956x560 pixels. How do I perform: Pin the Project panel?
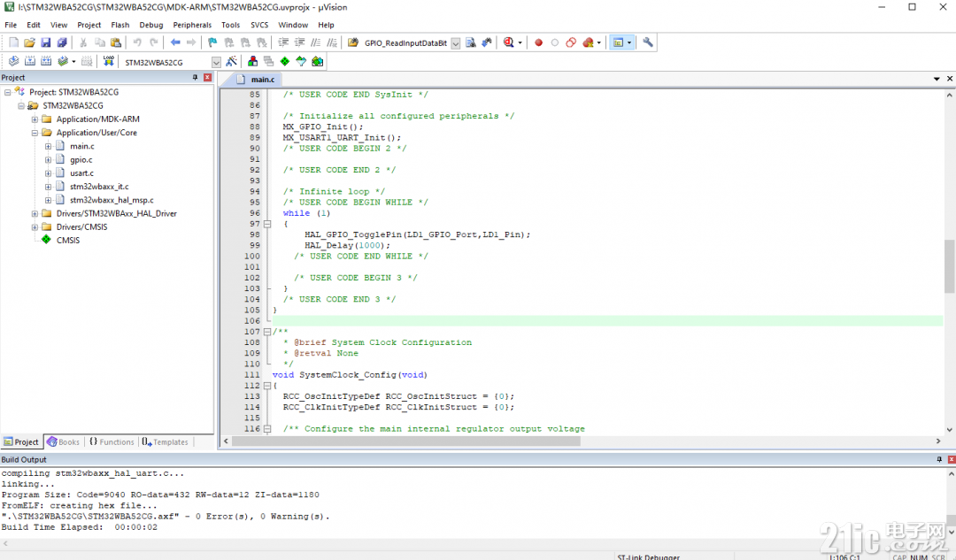195,77
